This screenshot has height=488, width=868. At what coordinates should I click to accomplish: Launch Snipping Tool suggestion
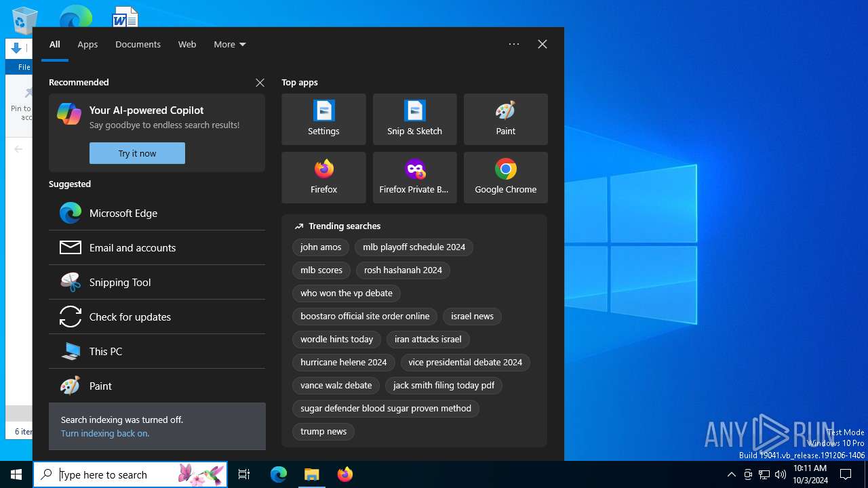pos(157,282)
